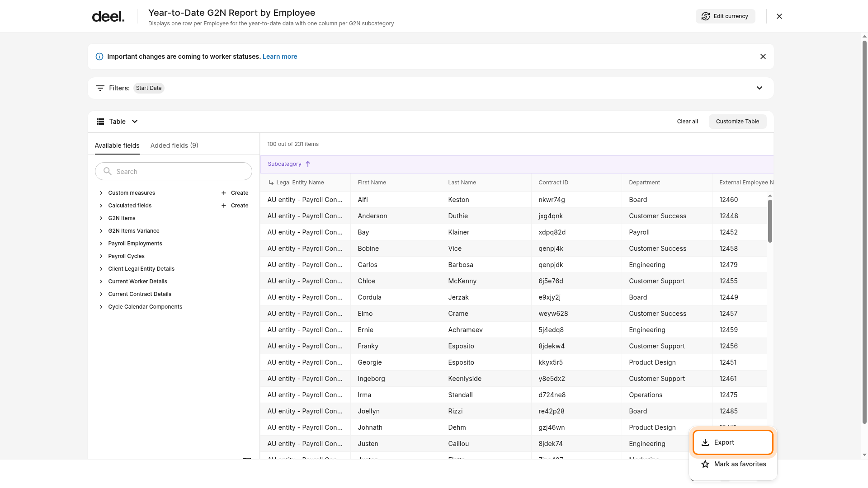Viewport: 868px width, 488px height.
Task: Expand the Current Contract Details group
Action: pyautogui.click(x=101, y=294)
